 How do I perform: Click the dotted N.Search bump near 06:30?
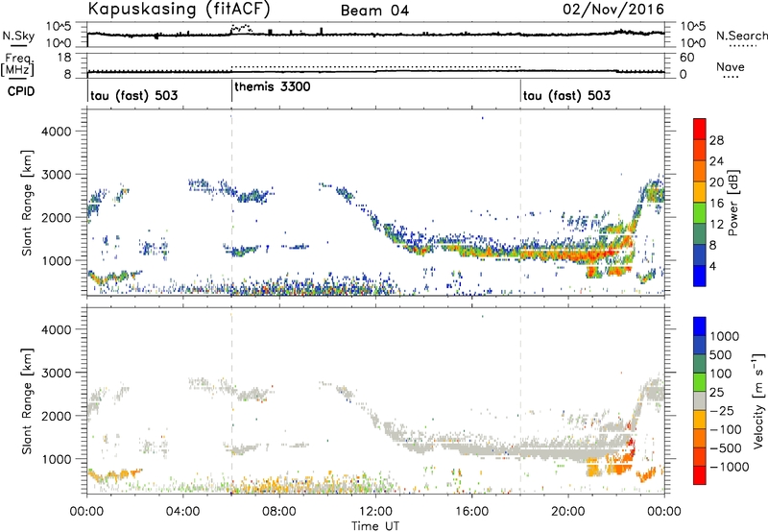(x=242, y=28)
